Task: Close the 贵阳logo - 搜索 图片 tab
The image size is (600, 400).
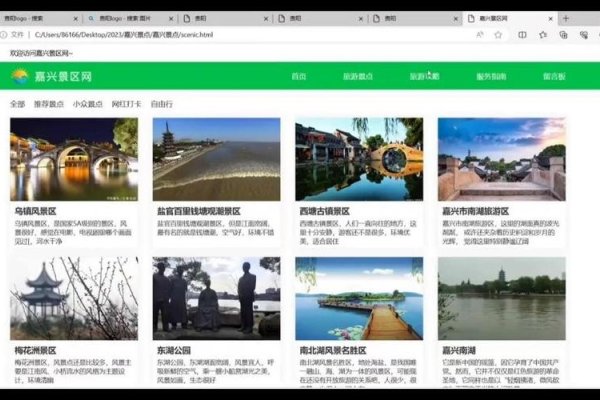Action: tap(171, 18)
